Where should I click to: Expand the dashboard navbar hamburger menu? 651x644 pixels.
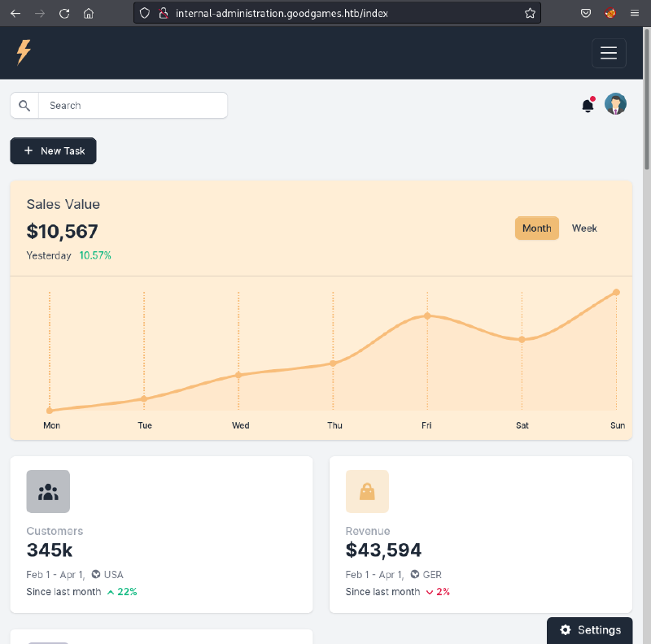tap(609, 52)
